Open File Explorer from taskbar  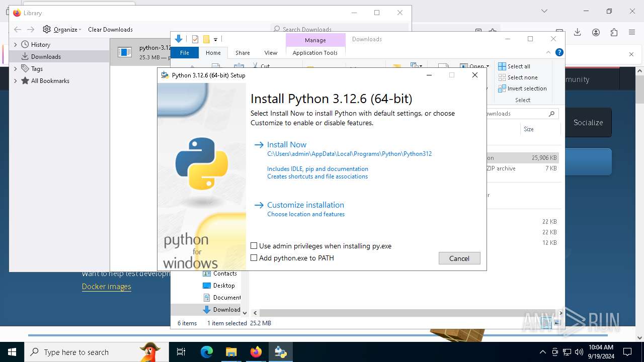(x=231, y=352)
